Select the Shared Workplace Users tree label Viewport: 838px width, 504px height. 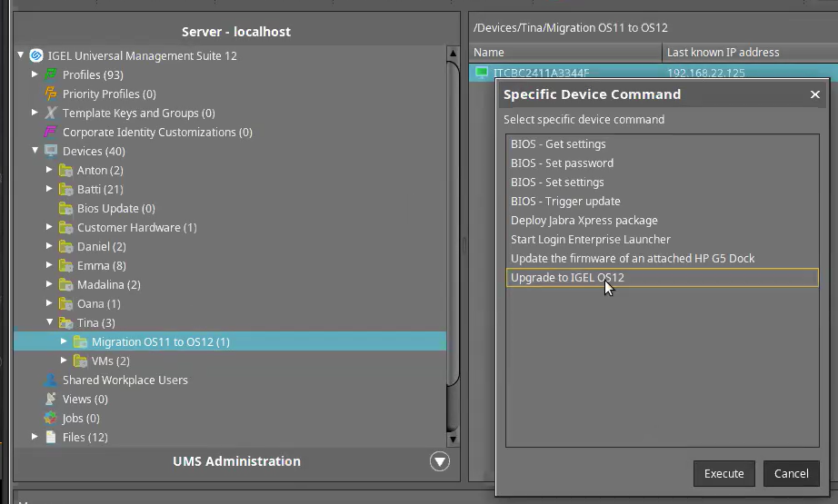coord(125,380)
